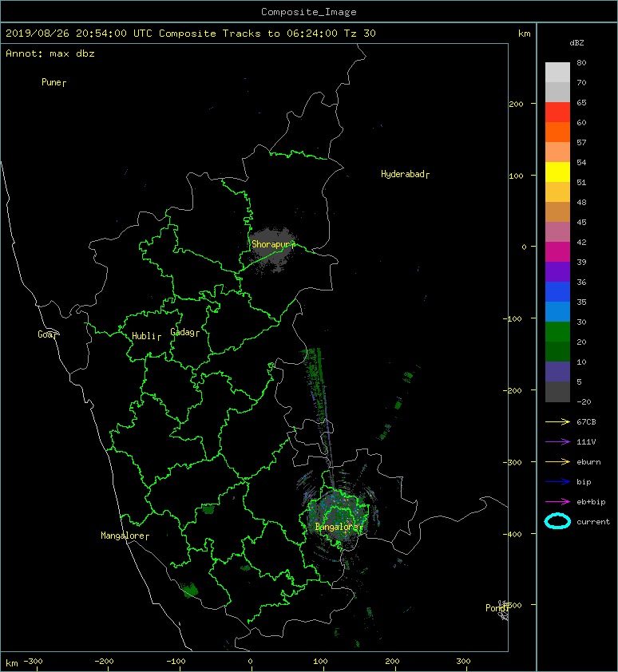Screen dimensions: 618x672
Task: Select the blue 36 dBZ color swatch
Action: pyautogui.click(x=557, y=292)
